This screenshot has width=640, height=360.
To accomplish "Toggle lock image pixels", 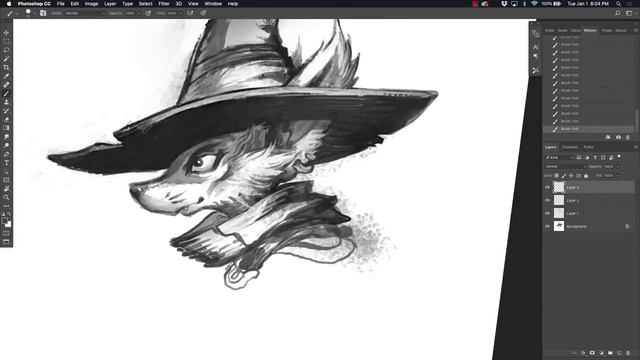I will 564,176.
